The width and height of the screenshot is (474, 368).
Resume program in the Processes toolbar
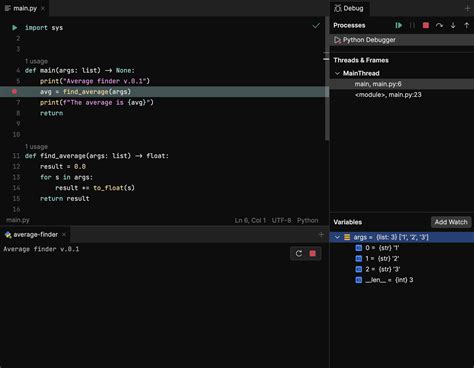point(399,25)
